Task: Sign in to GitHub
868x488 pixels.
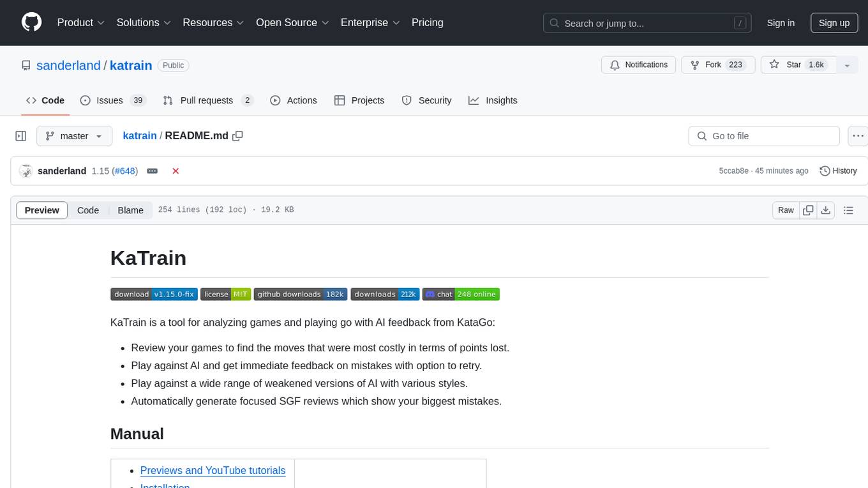Action: [781, 23]
